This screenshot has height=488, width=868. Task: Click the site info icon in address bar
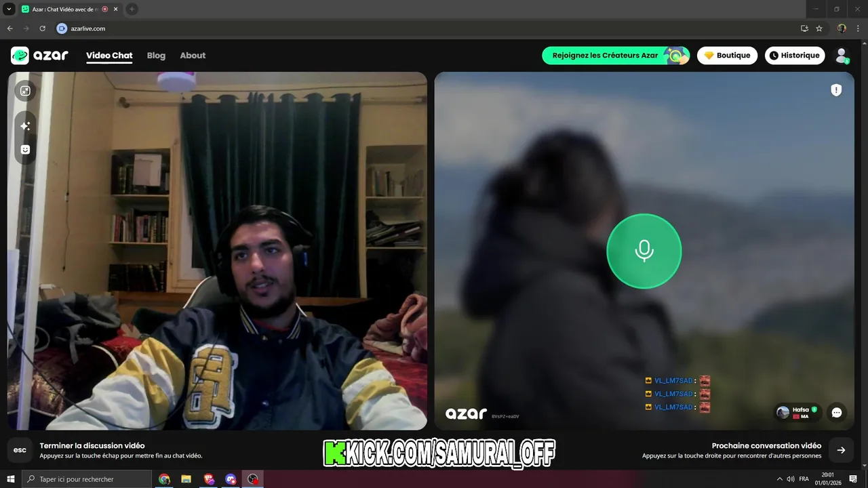(62, 28)
